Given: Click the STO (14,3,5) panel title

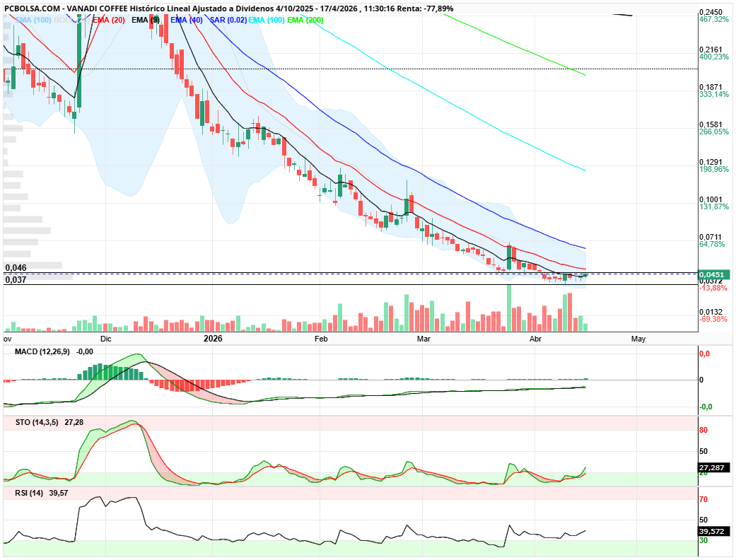Looking at the screenshot, I should (33, 422).
